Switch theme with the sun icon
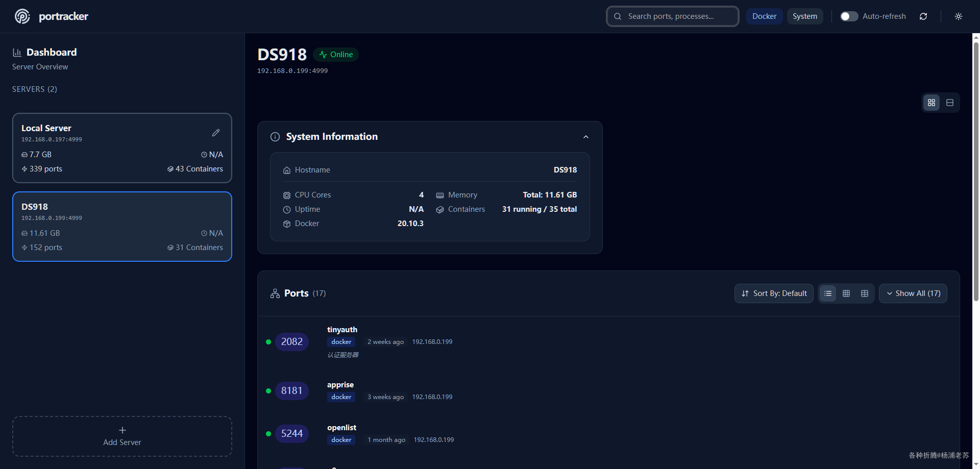 point(959,16)
